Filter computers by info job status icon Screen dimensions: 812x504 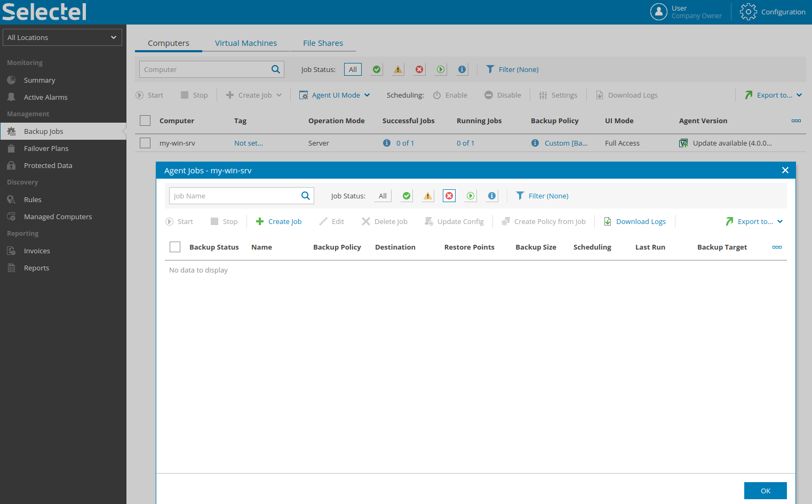pos(462,69)
